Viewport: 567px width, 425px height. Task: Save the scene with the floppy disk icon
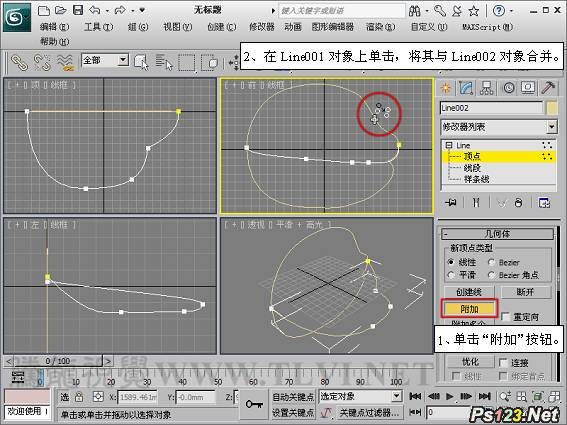click(x=78, y=10)
